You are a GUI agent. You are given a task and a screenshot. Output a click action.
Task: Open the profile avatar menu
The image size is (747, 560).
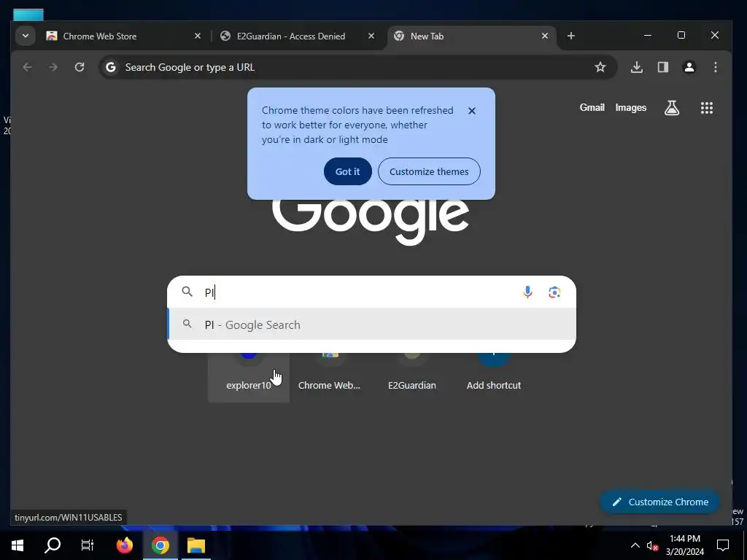689,67
